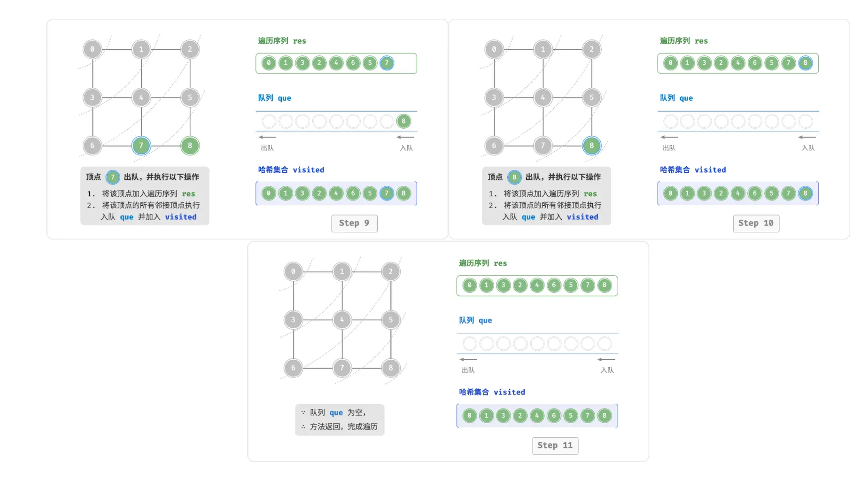Select green vertex 8 in Step 9 graph
Image resolution: width=868 pixels, height=478 pixels.
pos(190,146)
